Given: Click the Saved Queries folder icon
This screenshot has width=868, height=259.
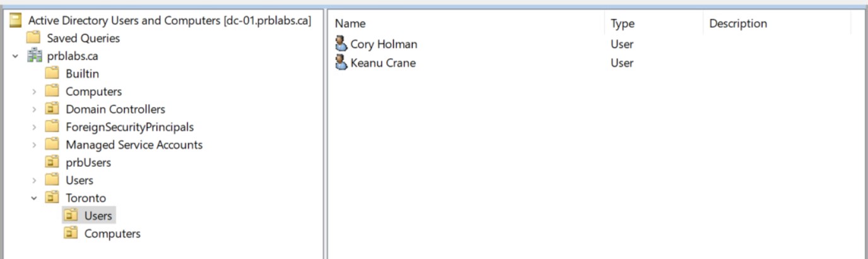Looking at the screenshot, I should (x=35, y=38).
